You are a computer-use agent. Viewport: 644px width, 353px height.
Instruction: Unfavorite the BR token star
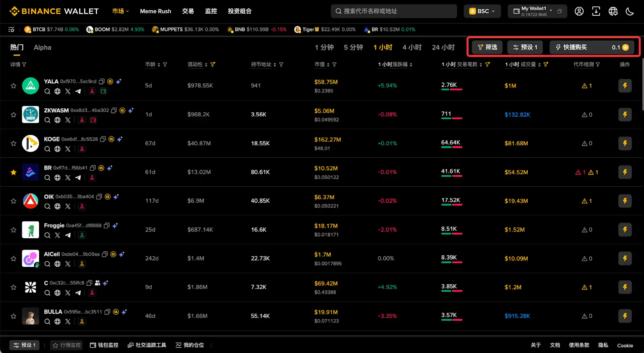coord(14,172)
